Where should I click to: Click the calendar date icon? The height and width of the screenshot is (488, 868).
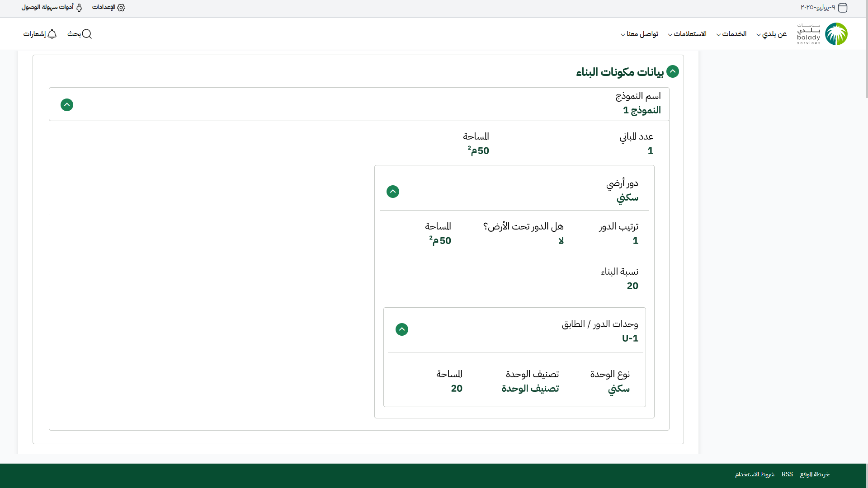(843, 8)
